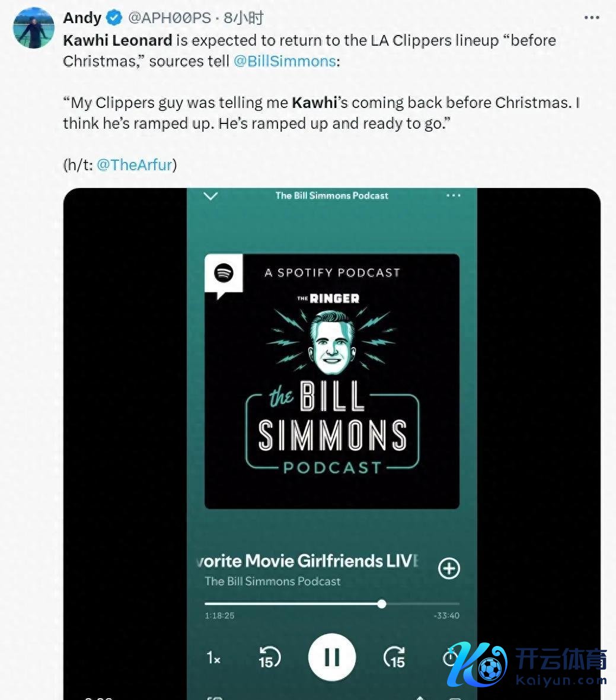Click the Spotify logo on the cover art
The image size is (616, 700).
click(224, 272)
